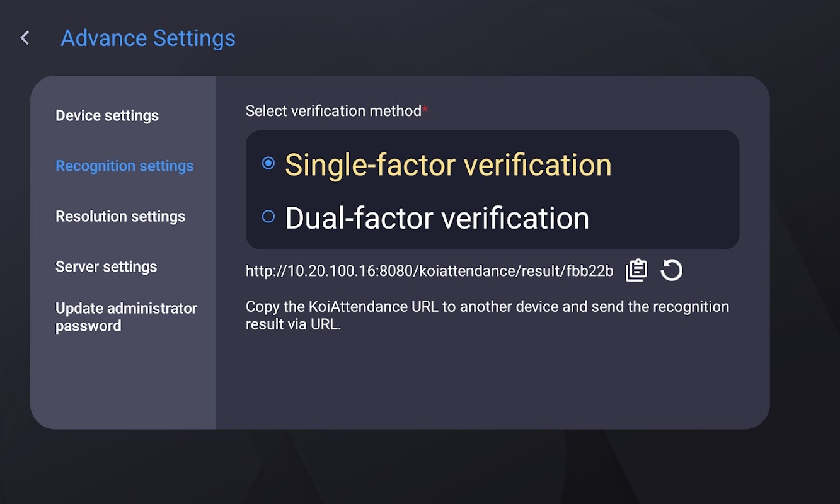The width and height of the screenshot is (840, 504).
Task: Open Device settings in the sidebar
Action: pyautogui.click(x=107, y=116)
